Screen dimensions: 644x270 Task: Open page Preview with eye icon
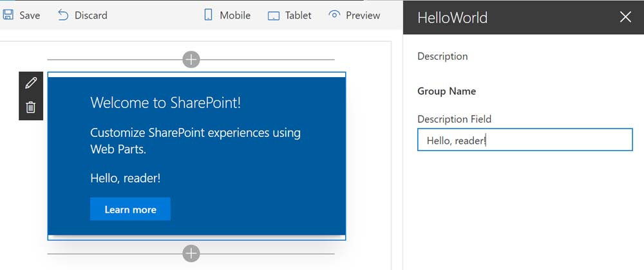(334, 15)
